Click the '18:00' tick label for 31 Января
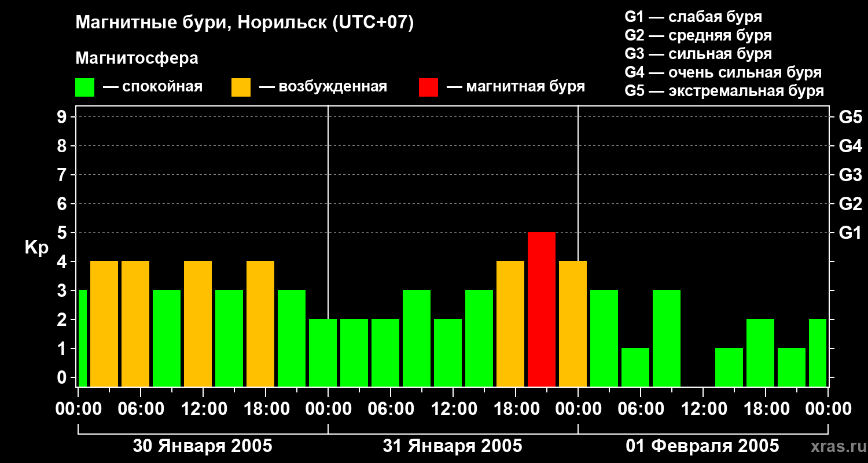This screenshot has width=868, height=463. coord(516,409)
